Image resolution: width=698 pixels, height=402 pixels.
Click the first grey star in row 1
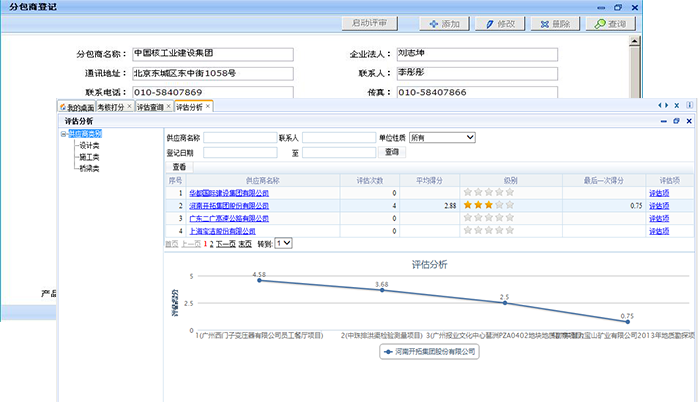467,192
